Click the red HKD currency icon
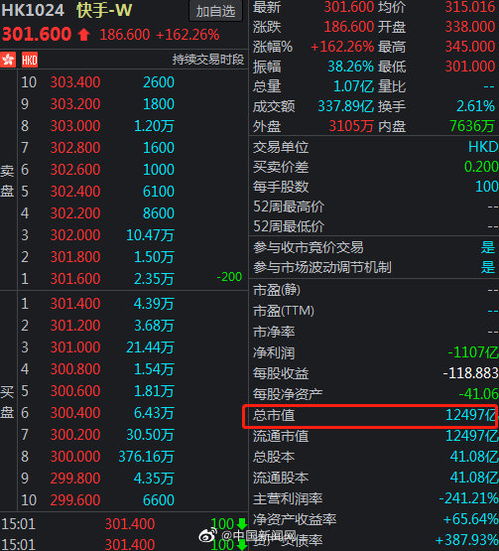The image size is (499, 551). pos(30,60)
